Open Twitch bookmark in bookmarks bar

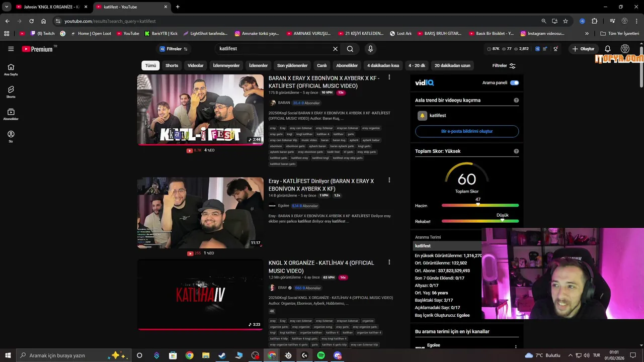(x=43, y=34)
